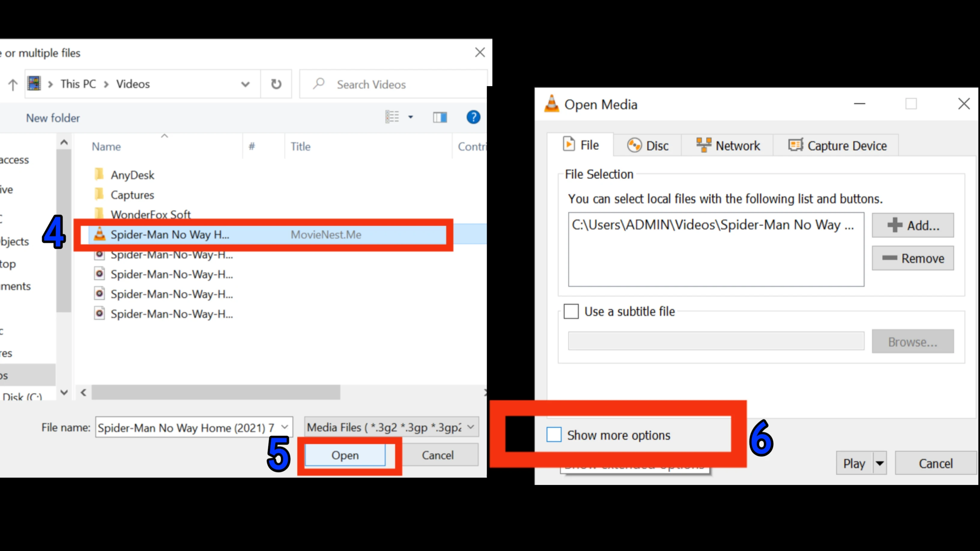
Task: Open the Media Files type filter dropdown
Action: pos(391,427)
